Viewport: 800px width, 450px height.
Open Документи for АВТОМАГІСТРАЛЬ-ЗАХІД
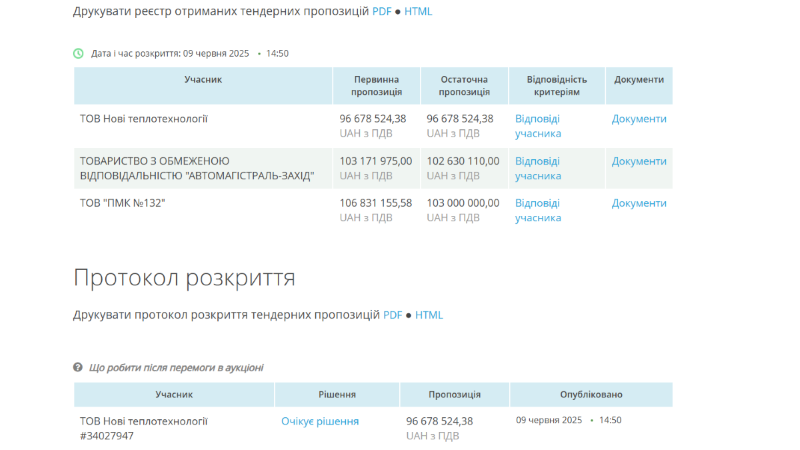[639, 161]
